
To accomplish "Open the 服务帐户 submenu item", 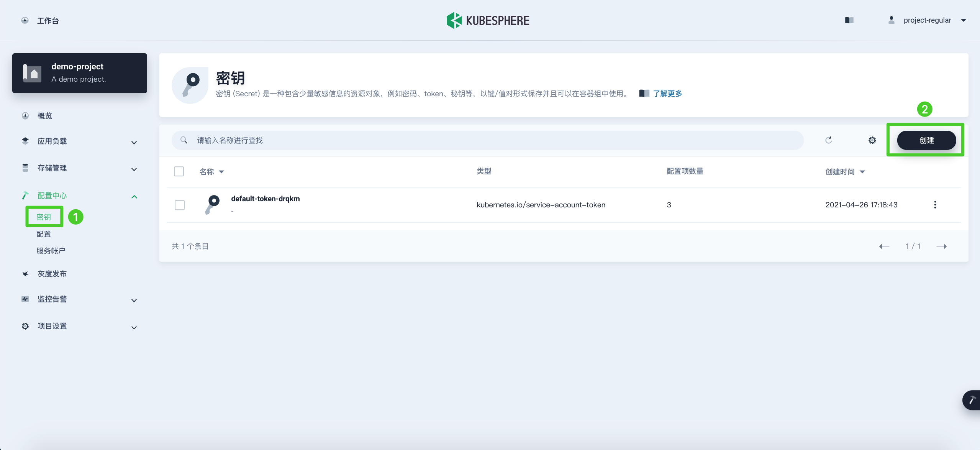I will pyautogui.click(x=51, y=251).
